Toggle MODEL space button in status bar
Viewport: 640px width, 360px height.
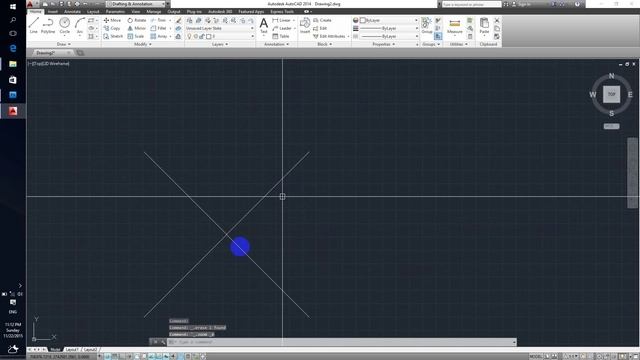tap(536, 356)
